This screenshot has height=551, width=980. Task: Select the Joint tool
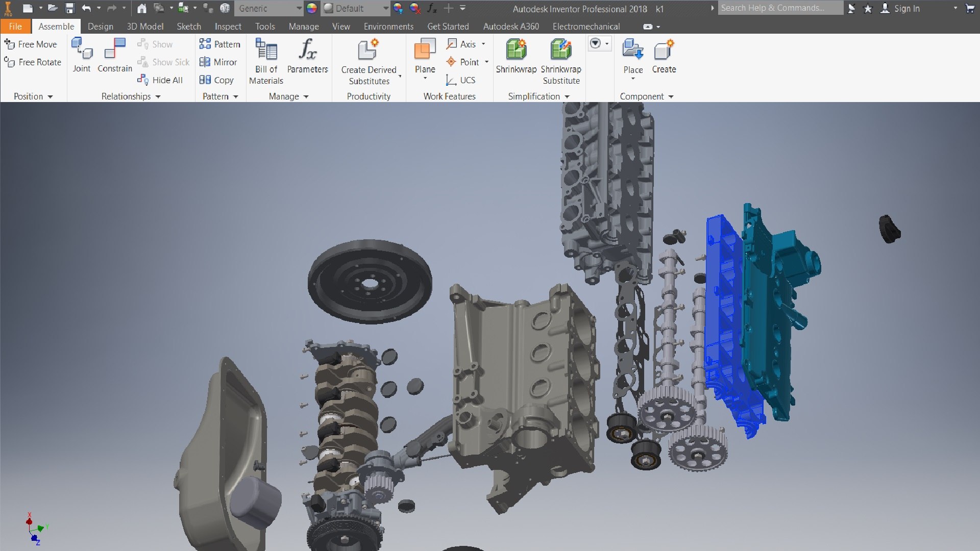pos(82,55)
